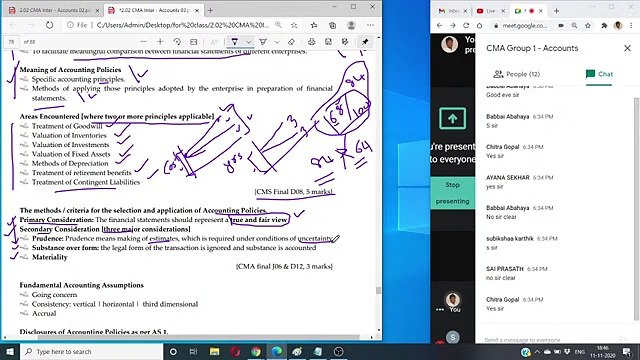640x360 pixels.
Task: Click the Meet chat panel scrollbar
Action: pyautogui.click(x=636, y=209)
